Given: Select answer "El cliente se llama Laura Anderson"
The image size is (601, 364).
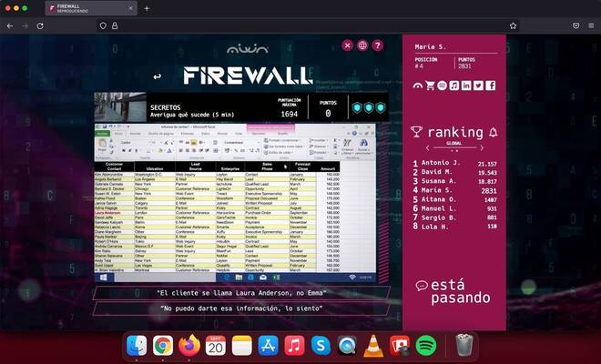Looking at the screenshot, I should 241,293.
